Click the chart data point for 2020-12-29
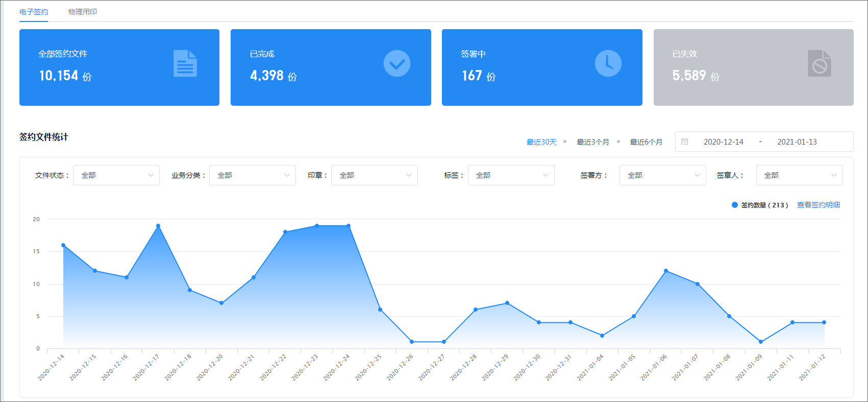 click(507, 303)
